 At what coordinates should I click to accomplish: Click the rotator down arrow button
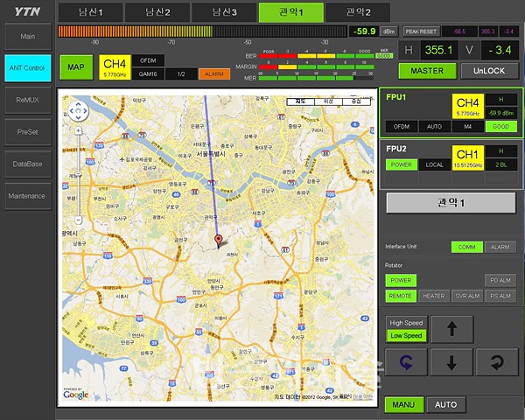451,362
